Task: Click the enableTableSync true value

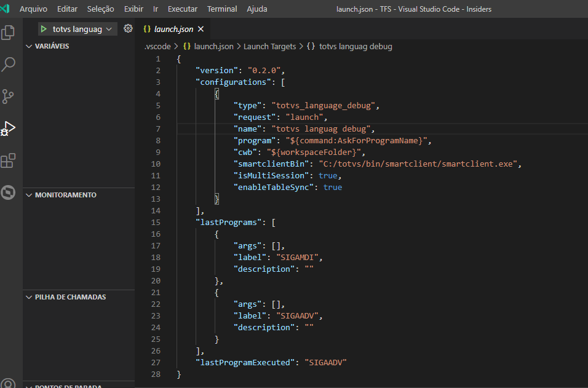Action: pos(333,188)
